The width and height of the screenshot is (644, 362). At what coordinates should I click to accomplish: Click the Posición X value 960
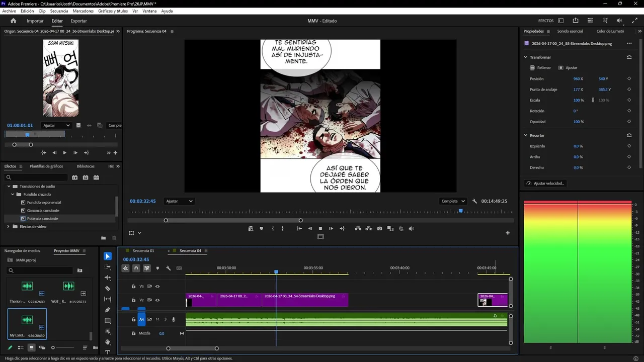tap(577, 79)
